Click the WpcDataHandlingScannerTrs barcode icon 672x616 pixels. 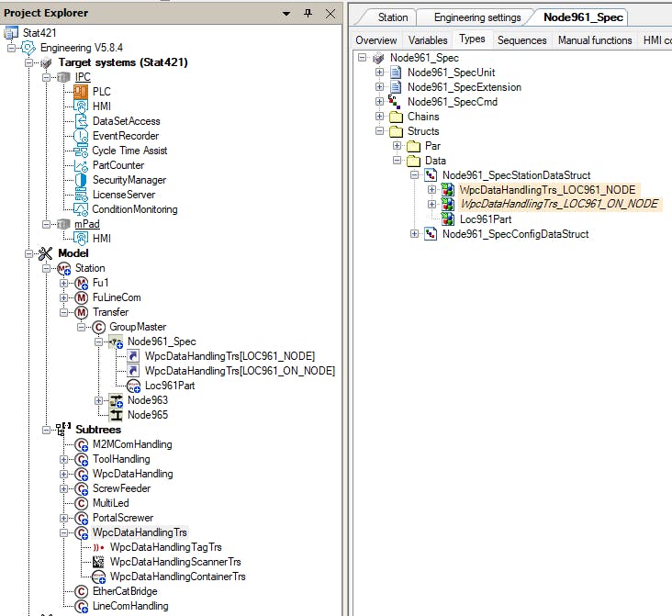point(98,562)
